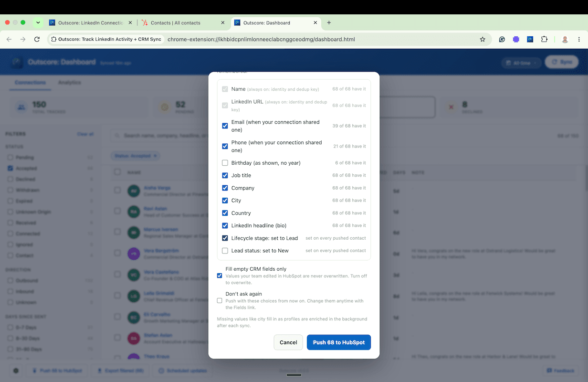Uncheck the Country checkbox
Image resolution: width=588 pixels, height=382 pixels.
pos(225,213)
